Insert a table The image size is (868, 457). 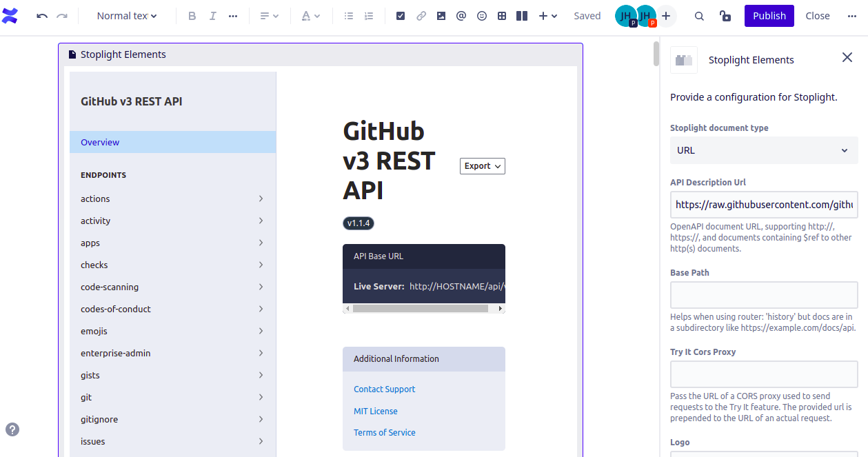(502, 16)
